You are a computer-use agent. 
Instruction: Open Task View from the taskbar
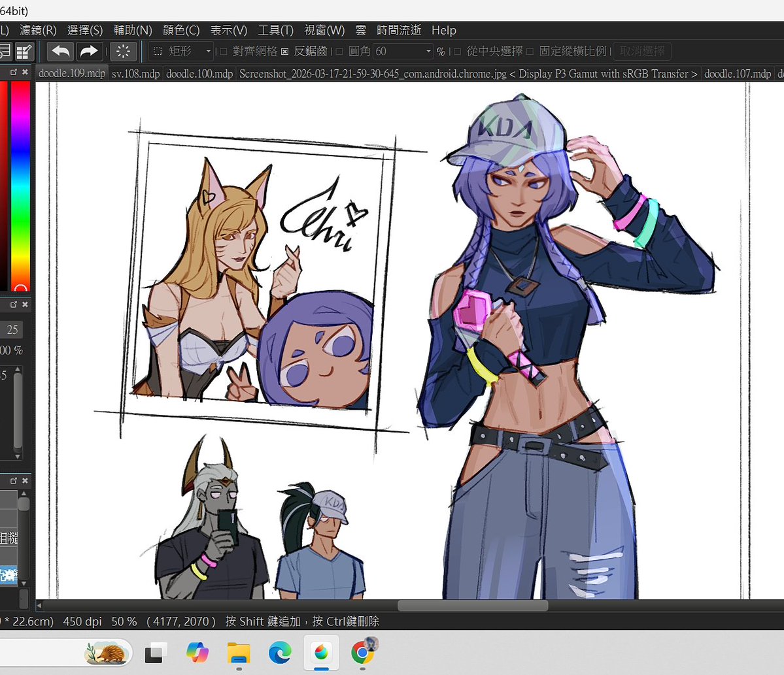point(155,653)
